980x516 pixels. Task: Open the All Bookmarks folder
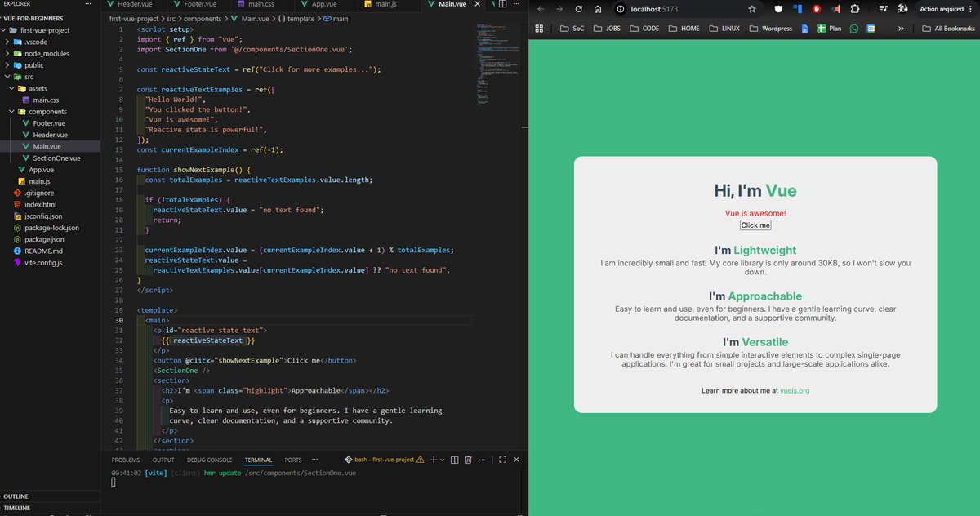tap(948, 29)
